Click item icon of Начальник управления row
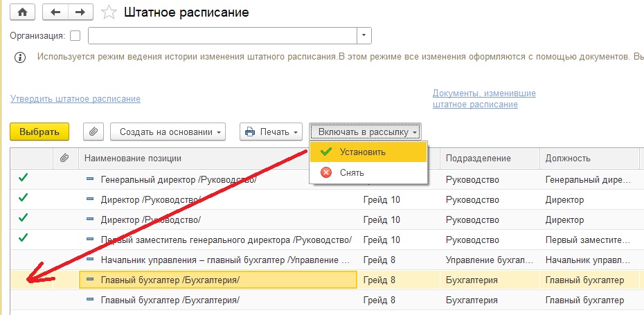This screenshot has height=315, width=644. [x=90, y=260]
